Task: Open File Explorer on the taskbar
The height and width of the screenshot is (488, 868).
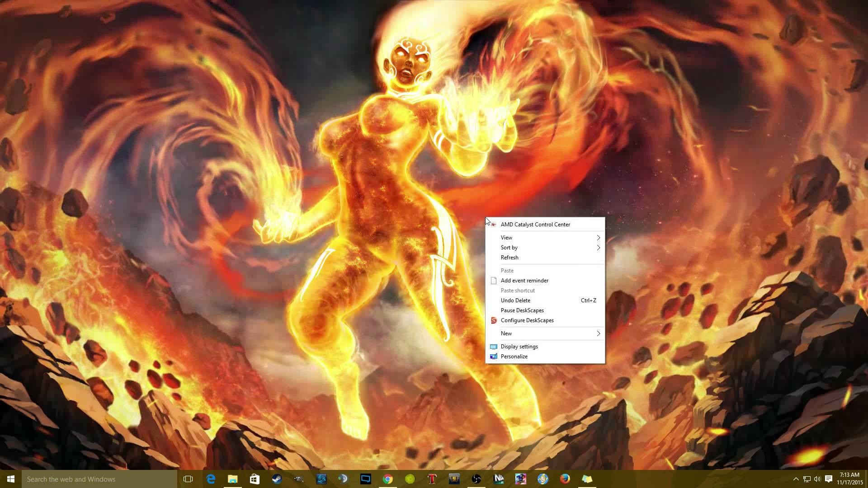Action: tap(232, 479)
